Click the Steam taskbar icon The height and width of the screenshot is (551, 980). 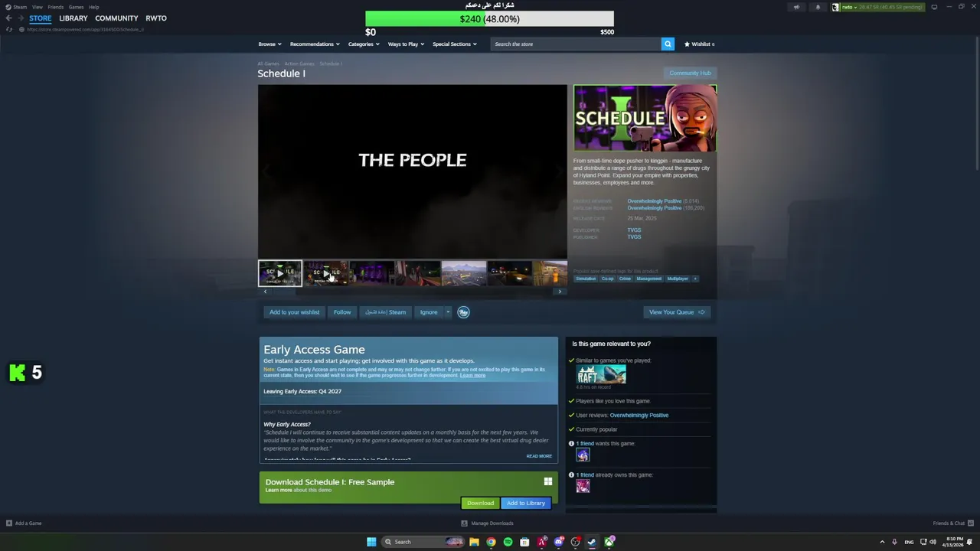click(592, 542)
